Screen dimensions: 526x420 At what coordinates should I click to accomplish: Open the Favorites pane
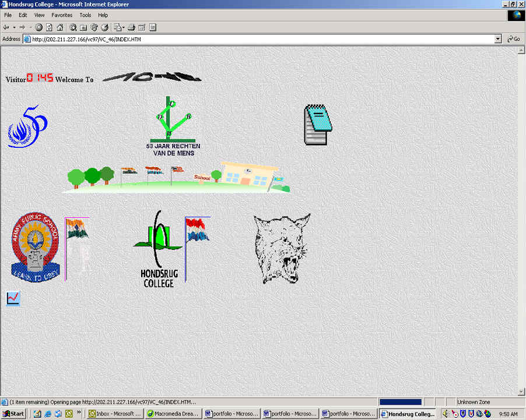(x=83, y=27)
